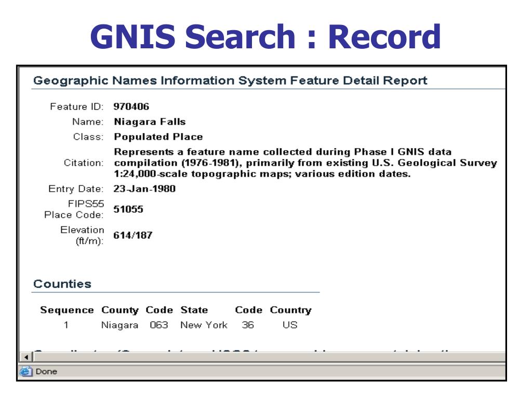
Task: Click the 'Elevation (ft/m):' label
Action: (x=82, y=235)
